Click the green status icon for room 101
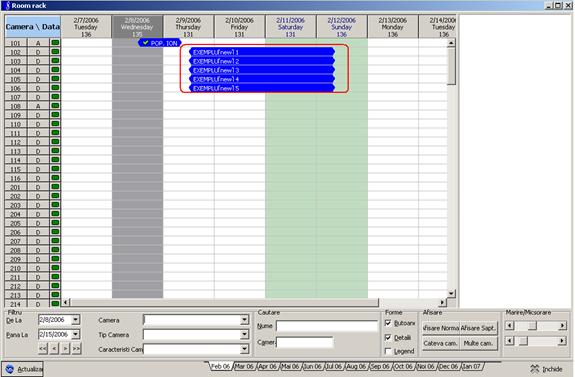Viewport: 575px width, 377px height. tap(55, 43)
